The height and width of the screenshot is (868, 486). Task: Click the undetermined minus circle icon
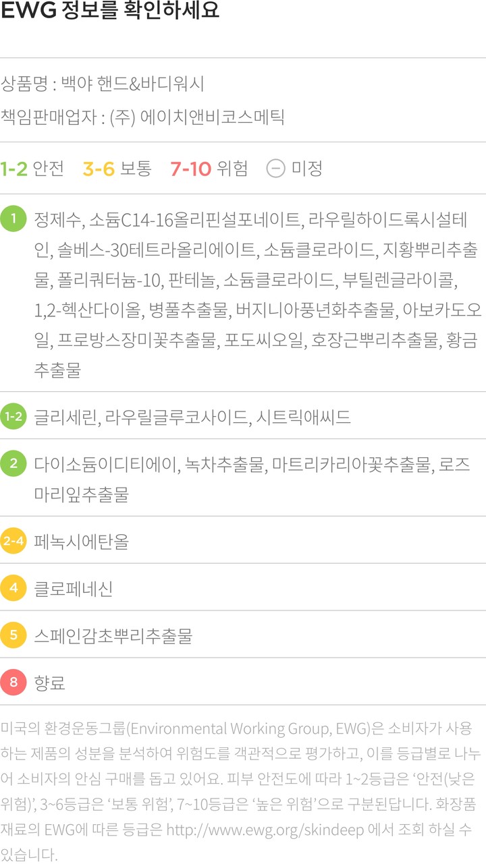275,168
